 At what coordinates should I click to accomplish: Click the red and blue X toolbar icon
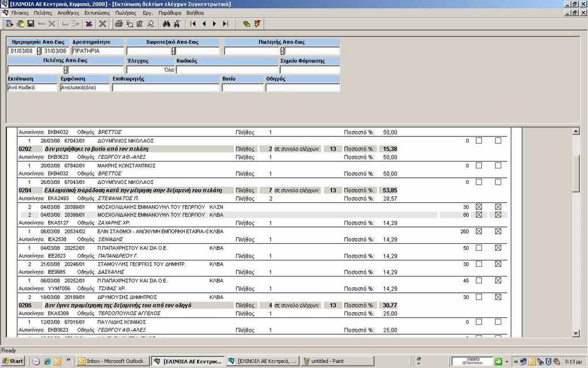click(x=89, y=24)
